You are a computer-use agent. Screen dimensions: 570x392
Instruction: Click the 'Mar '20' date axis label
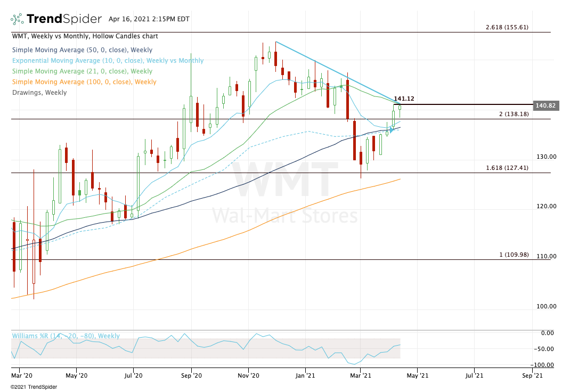tap(22, 375)
